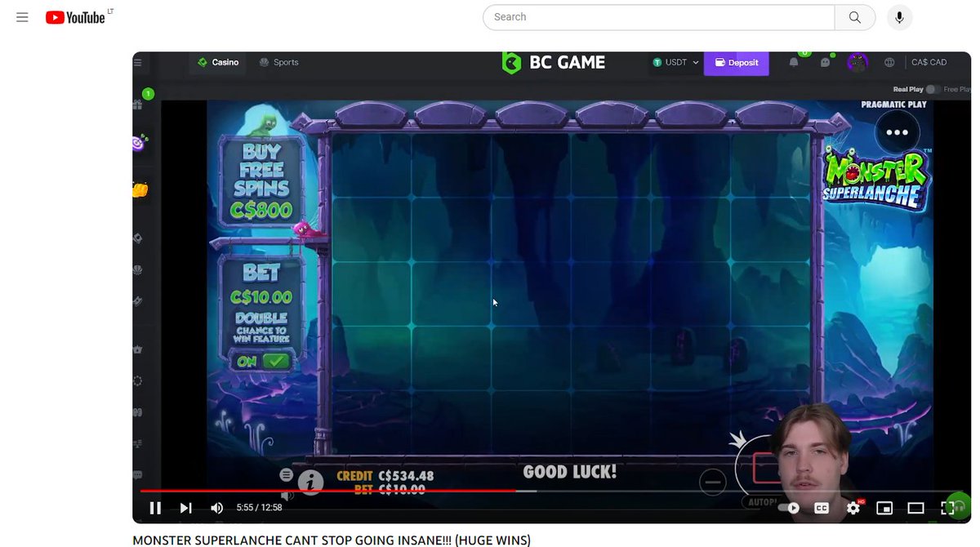Skip to the next video
Viewport: 980px width, 547px height.
186,508
